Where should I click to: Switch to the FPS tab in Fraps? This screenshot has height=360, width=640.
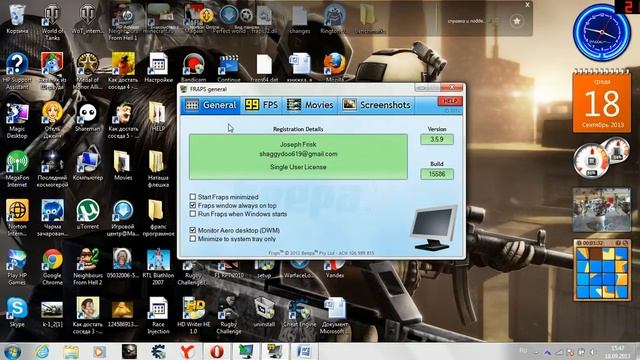[x=261, y=105]
